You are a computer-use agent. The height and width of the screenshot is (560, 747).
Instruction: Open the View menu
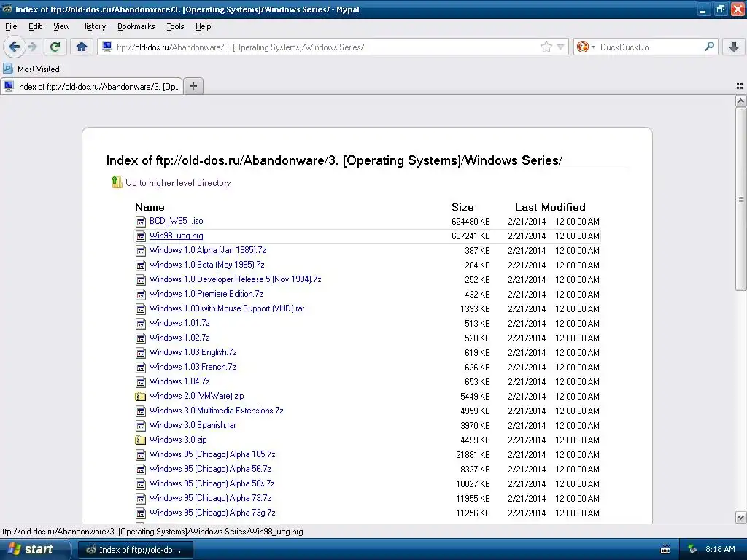click(61, 26)
